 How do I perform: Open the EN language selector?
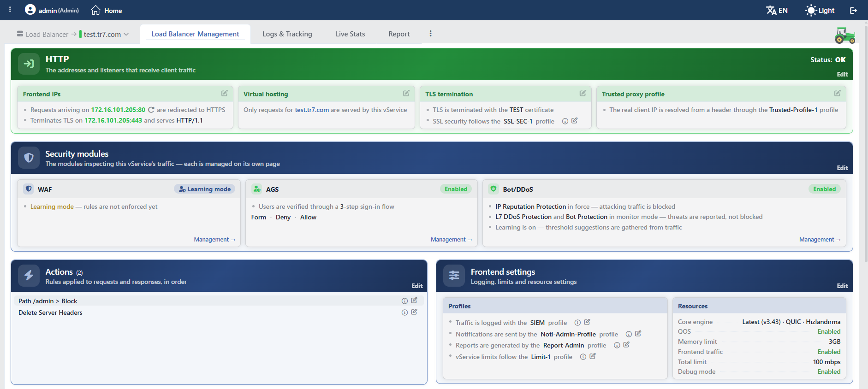pos(777,10)
